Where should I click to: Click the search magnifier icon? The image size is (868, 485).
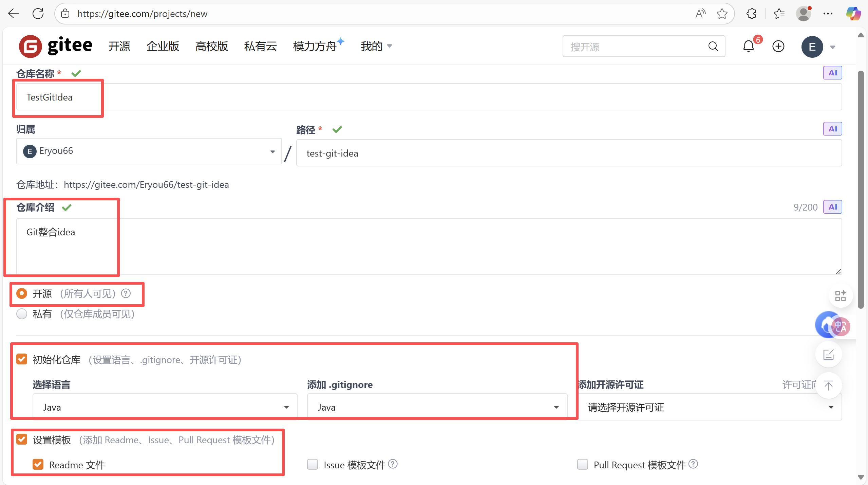(x=713, y=46)
